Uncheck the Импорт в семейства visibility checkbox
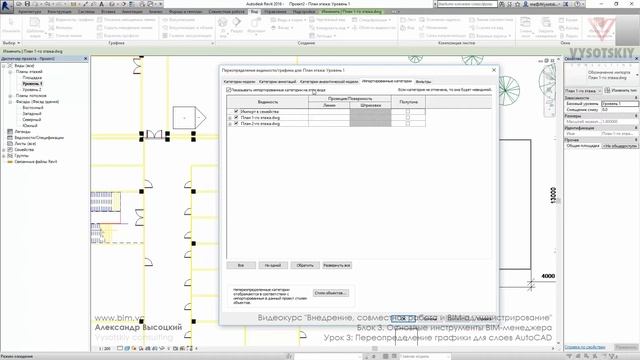The height and width of the screenshot is (360, 640). (x=236, y=111)
